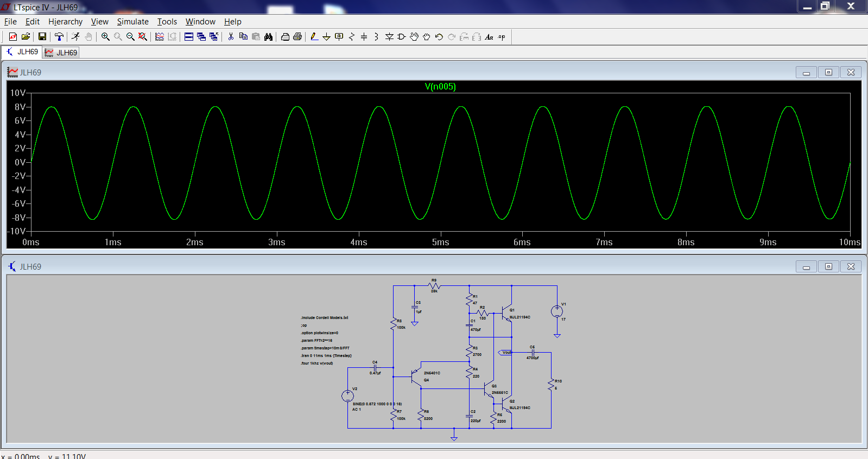The height and width of the screenshot is (459, 868).
Task: Select the Diode placement tool
Action: point(389,37)
